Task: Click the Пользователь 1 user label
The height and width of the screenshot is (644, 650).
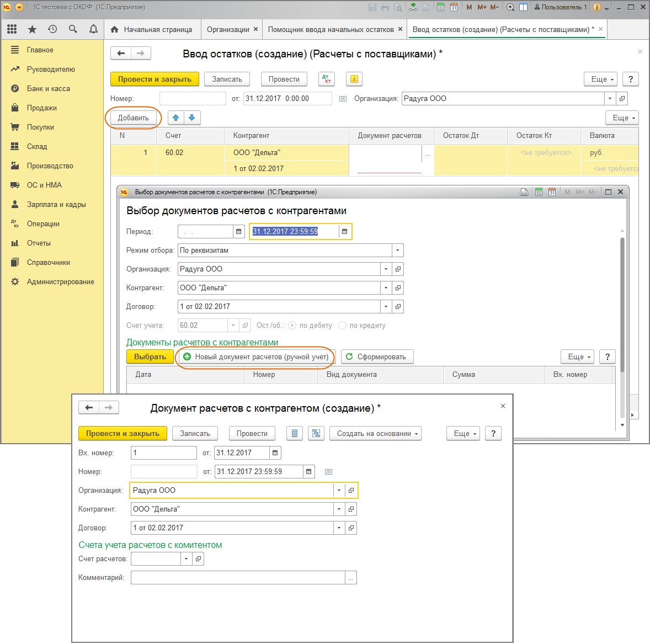Action: point(561,7)
